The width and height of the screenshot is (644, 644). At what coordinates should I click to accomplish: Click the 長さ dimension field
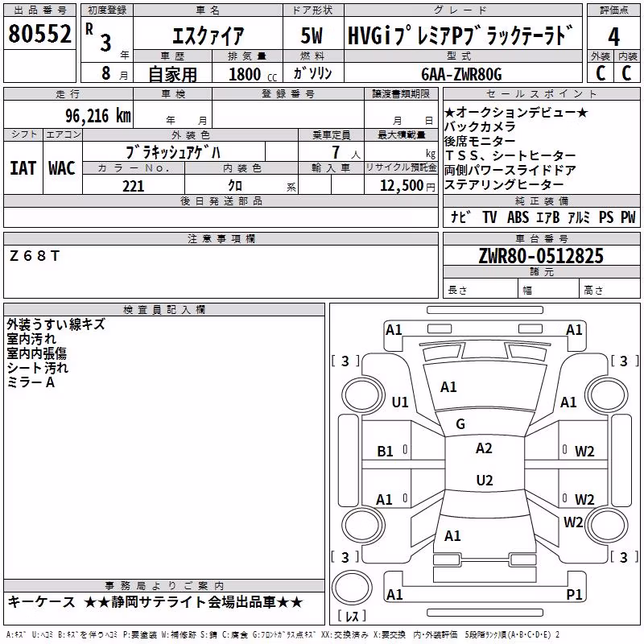(480, 290)
